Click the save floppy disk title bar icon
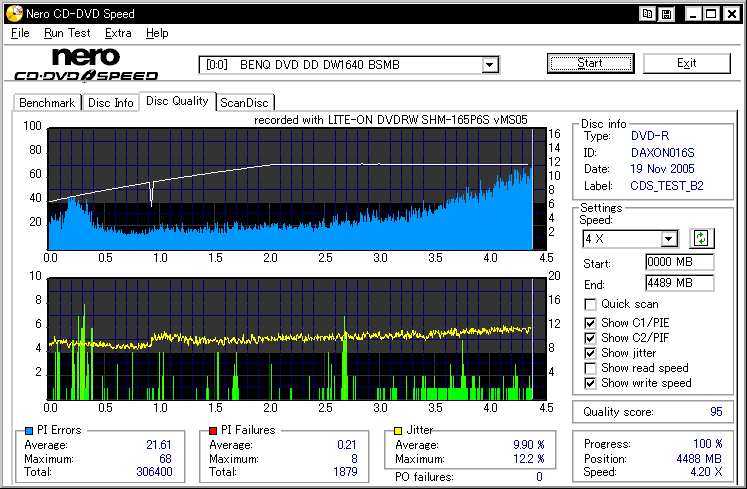The image size is (747, 489). 666,14
